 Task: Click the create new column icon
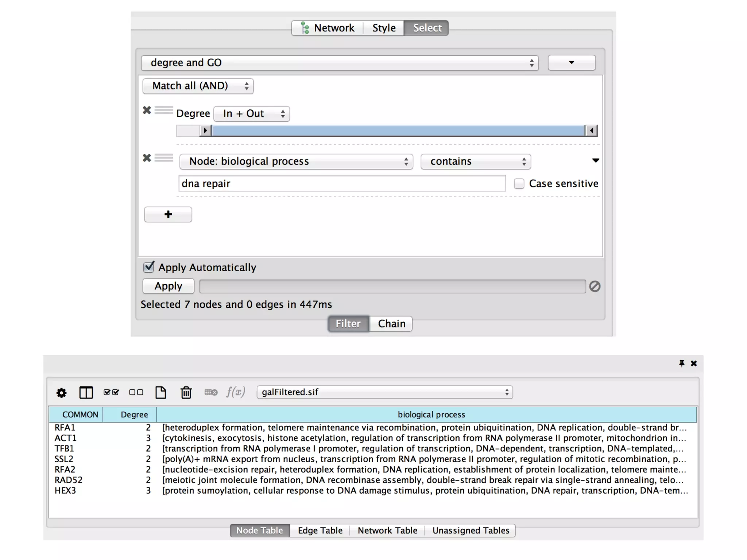[x=160, y=393]
